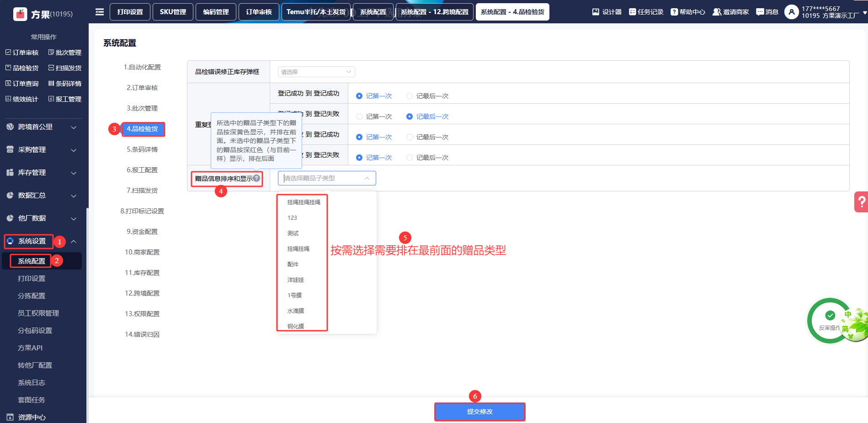
Task: Select 记第一次 in the third radio row
Action: pyautogui.click(x=359, y=137)
